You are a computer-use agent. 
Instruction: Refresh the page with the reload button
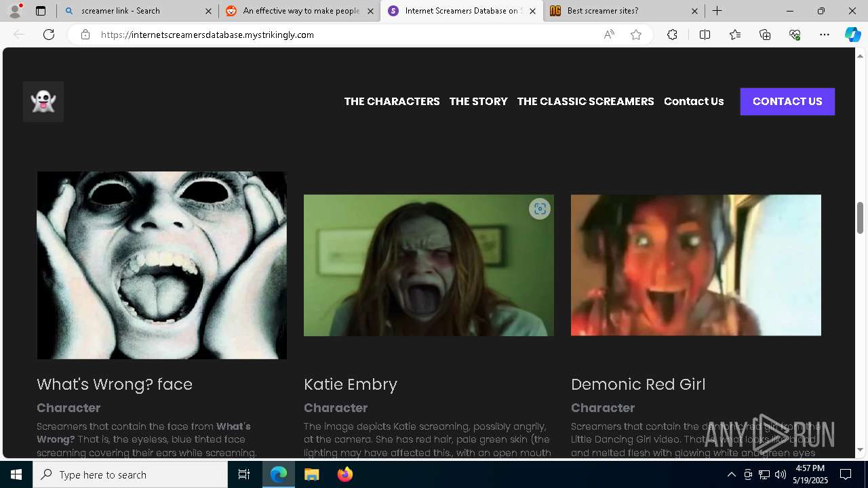coord(49,35)
